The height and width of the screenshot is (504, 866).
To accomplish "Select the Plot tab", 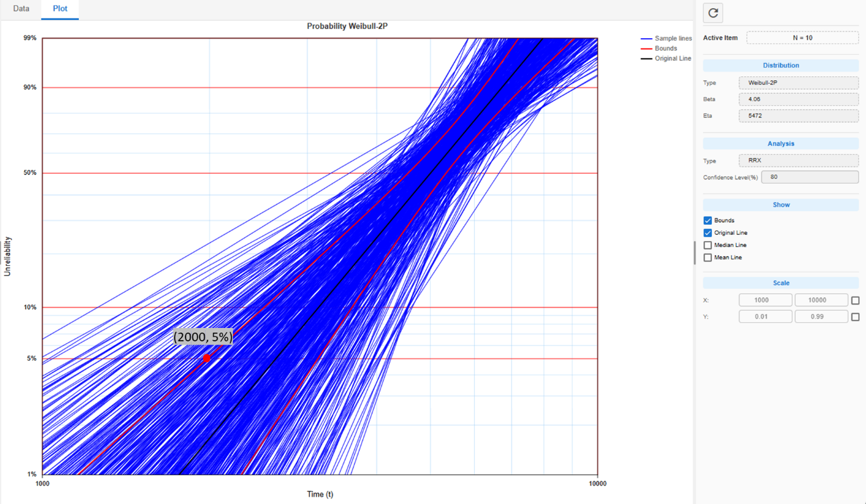I will point(60,9).
